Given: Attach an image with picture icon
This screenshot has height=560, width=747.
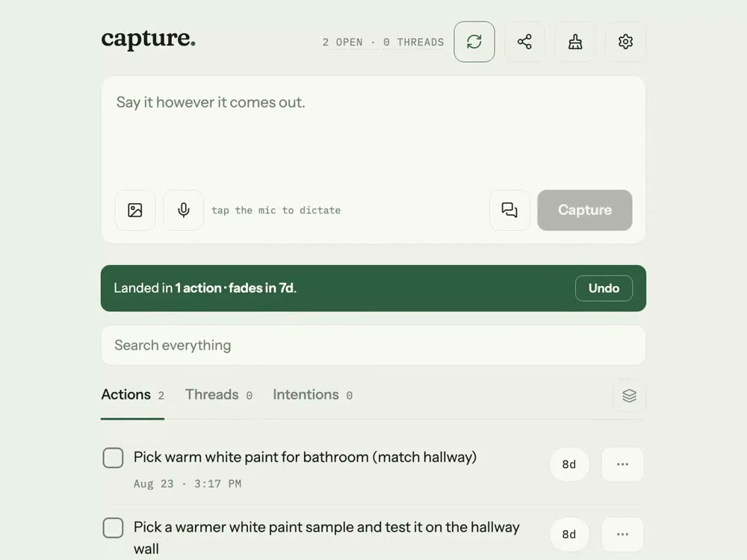Looking at the screenshot, I should [x=135, y=210].
